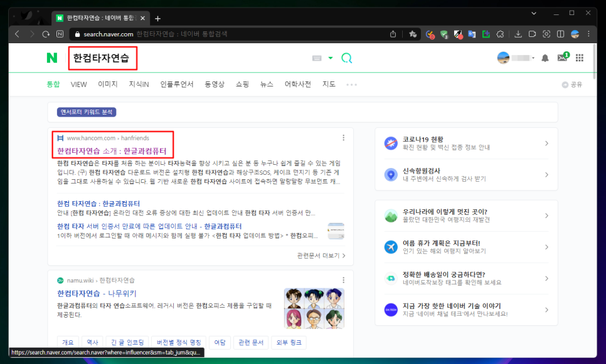Switch to the 동영상 tab
The height and width of the screenshot is (364, 606).
tap(215, 84)
